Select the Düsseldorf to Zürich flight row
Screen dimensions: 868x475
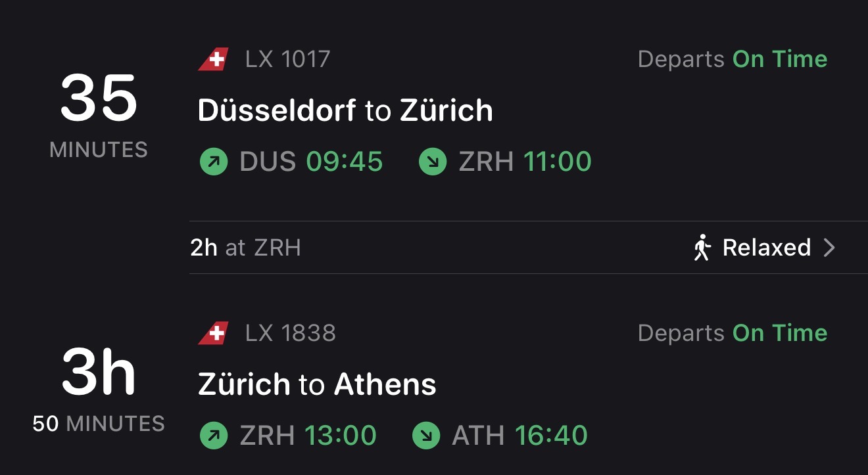tap(345, 110)
